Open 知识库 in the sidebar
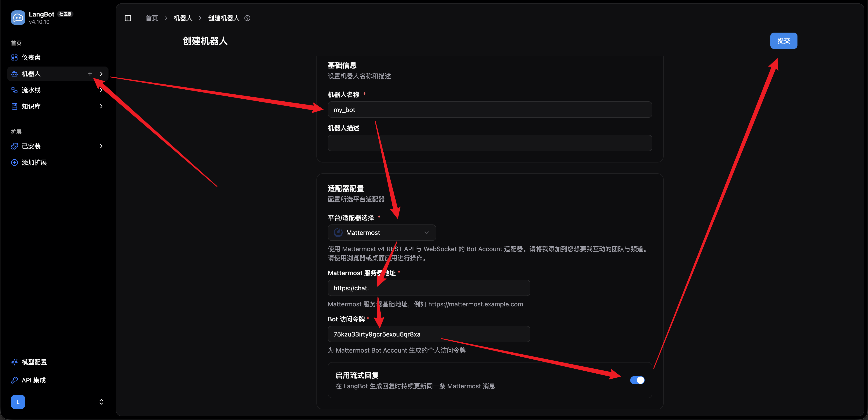Viewport: 868px width, 420px height. pos(58,106)
